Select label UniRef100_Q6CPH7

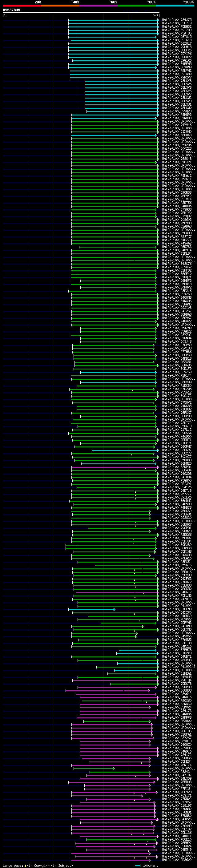coord(177,447)
